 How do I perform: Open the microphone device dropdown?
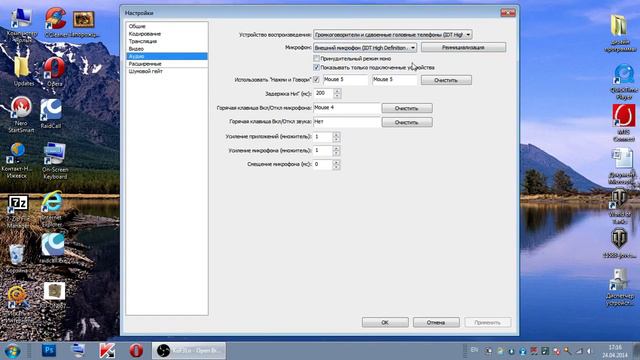(365, 48)
